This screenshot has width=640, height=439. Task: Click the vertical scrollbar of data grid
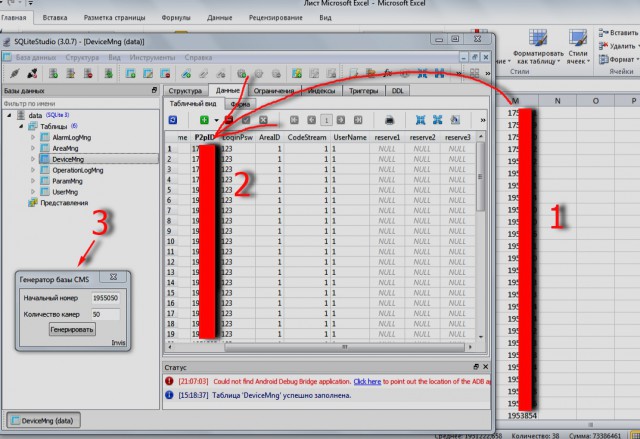point(481,237)
